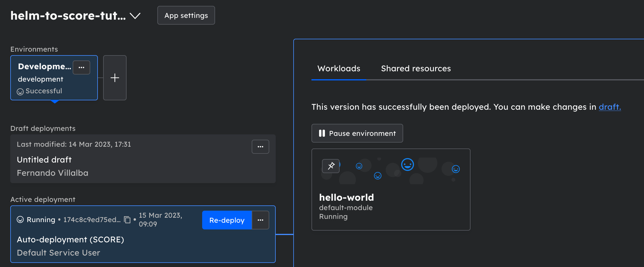The image size is (644, 267).
Task: Open the Untitled draft three-dot options menu
Action: point(260,147)
